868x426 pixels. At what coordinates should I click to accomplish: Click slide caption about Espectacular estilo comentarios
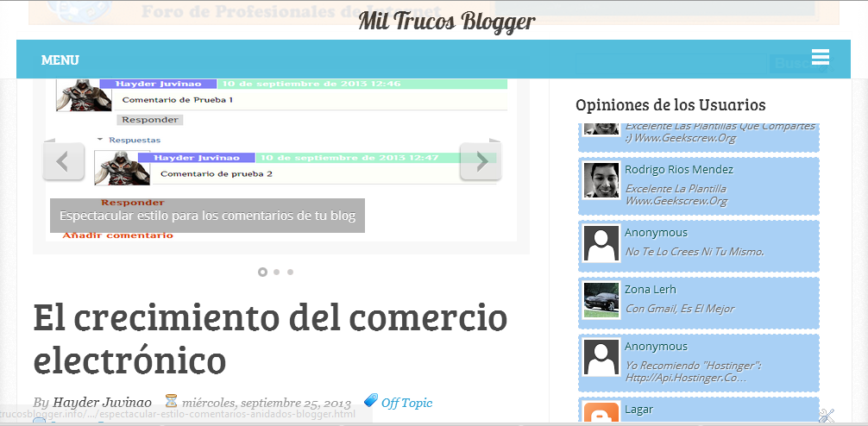207,216
